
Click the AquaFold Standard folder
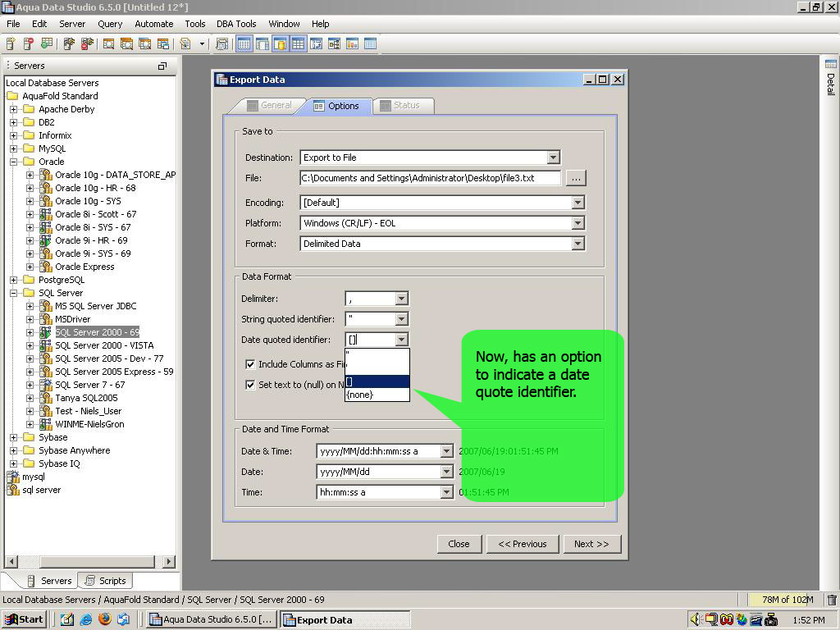(60, 96)
